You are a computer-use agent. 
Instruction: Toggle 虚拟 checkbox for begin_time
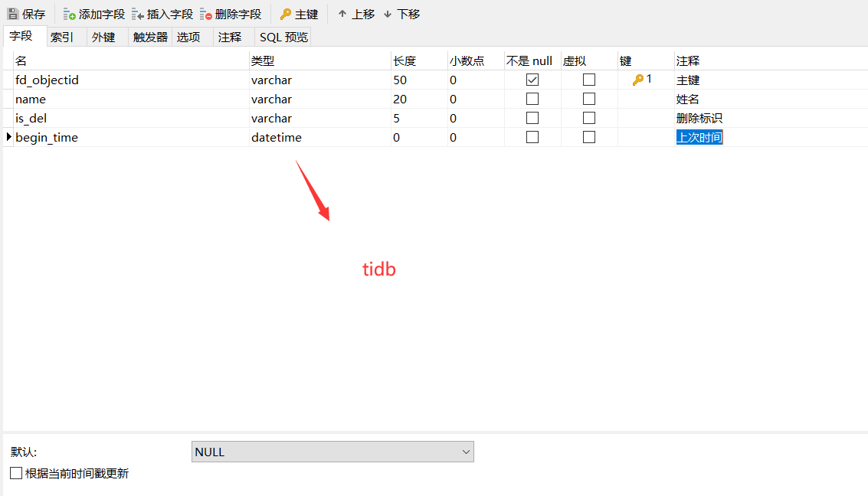[589, 136]
